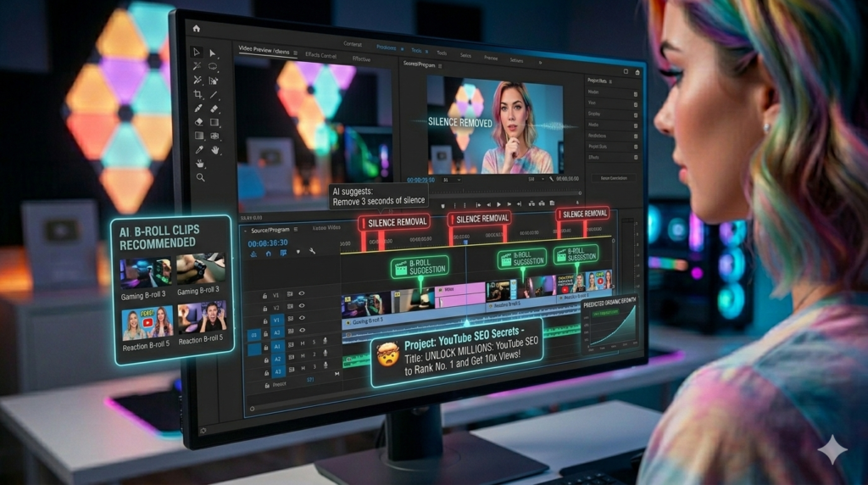This screenshot has height=485, width=868.
Task: Step back one frame in program monitor
Action: (489, 204)
